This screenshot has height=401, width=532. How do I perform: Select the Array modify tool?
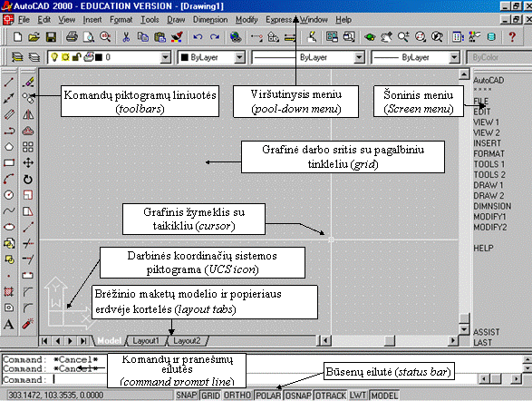click(28, 147)
